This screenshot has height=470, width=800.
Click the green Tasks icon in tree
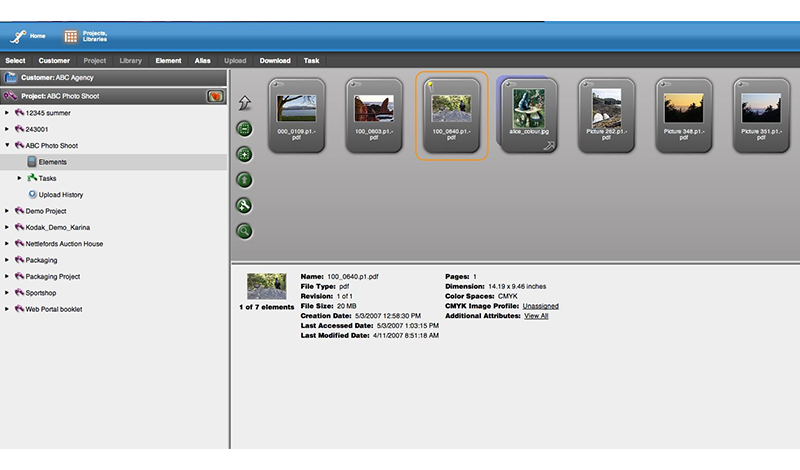[x=32, y=178]
